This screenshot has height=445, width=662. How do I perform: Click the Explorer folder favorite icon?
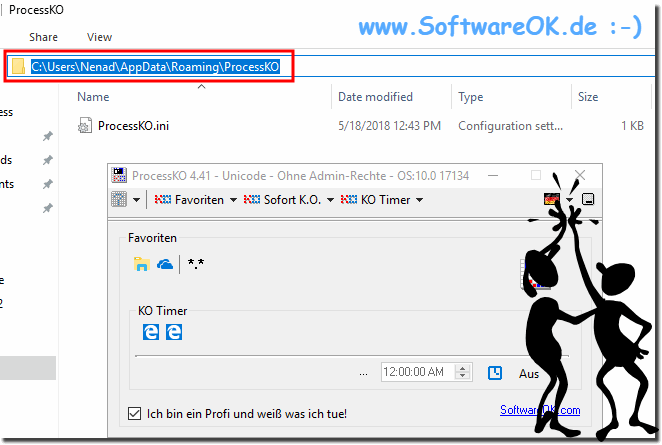pyautogui.click(x=142, y=264)
